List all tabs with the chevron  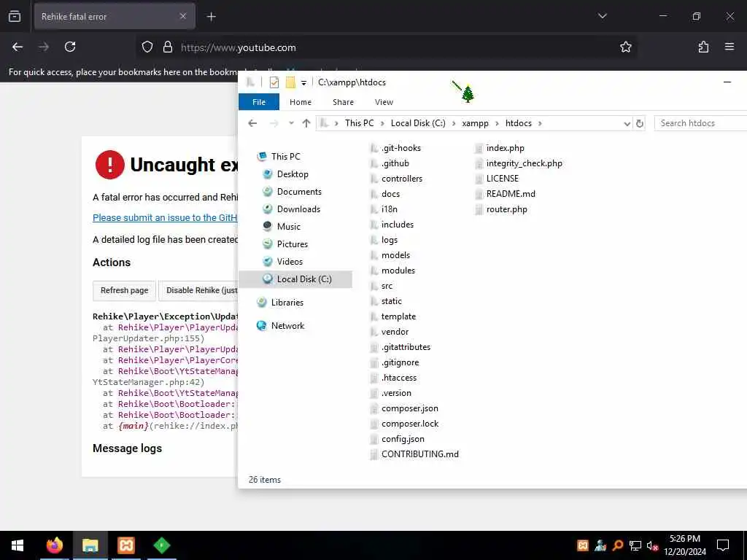(602, 16)
